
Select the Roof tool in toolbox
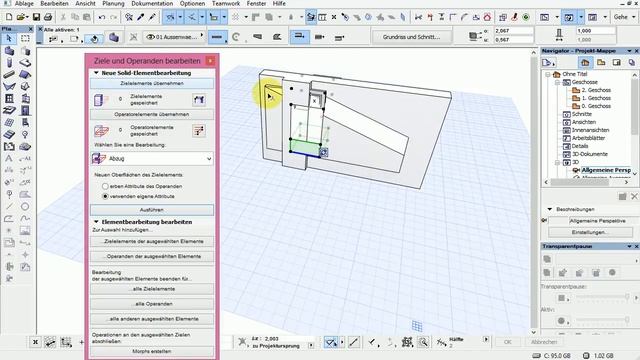pyautogui.click(x=25, y=75)
